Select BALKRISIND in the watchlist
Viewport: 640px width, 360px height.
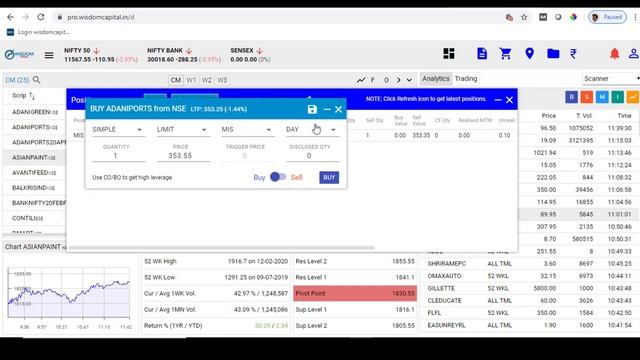click(x=35, y=188)
